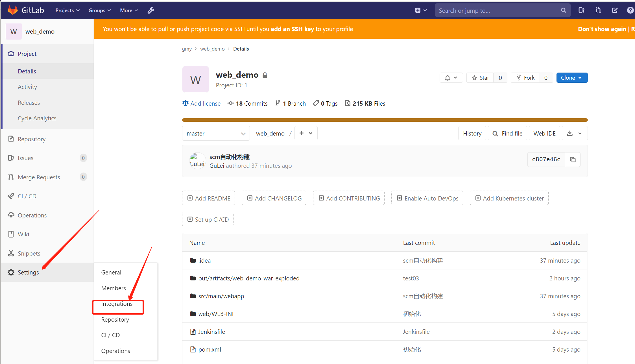Open Wiki in left sidebar
This screenshot has width=635, height=364.
point(47,234)
